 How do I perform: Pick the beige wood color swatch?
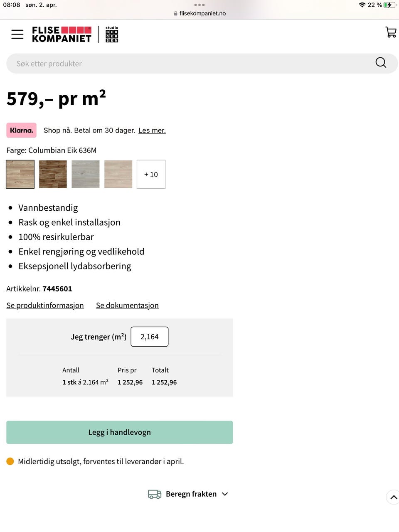118,175
